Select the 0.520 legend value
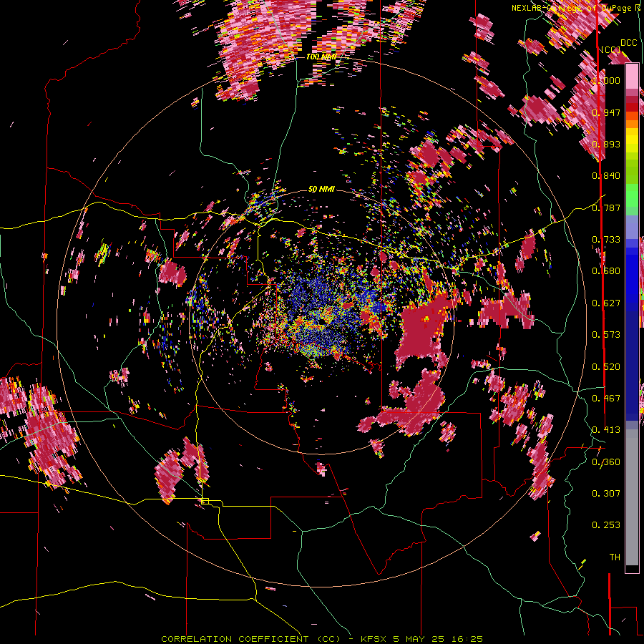This screenshot has height=644, width=644. tap(606, 367)
